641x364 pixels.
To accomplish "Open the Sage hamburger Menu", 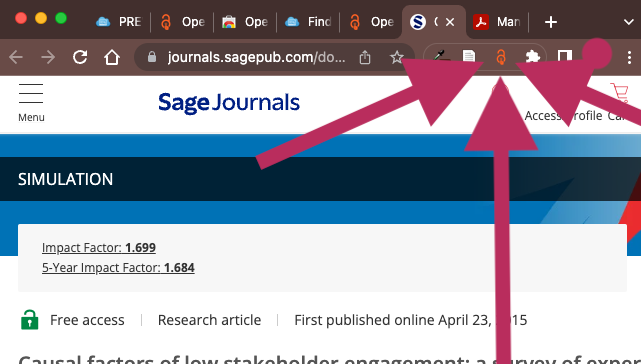I will click(x=31, y=94).
